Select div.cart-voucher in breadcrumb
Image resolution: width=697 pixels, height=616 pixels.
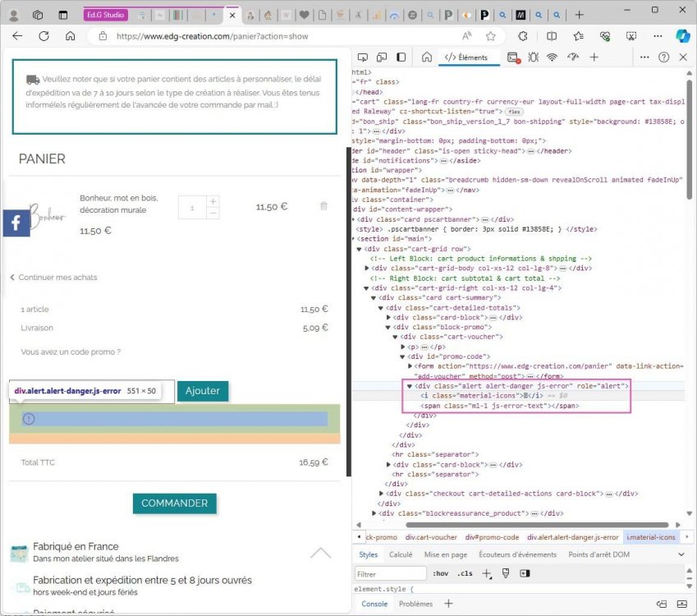tap(431, 537)
